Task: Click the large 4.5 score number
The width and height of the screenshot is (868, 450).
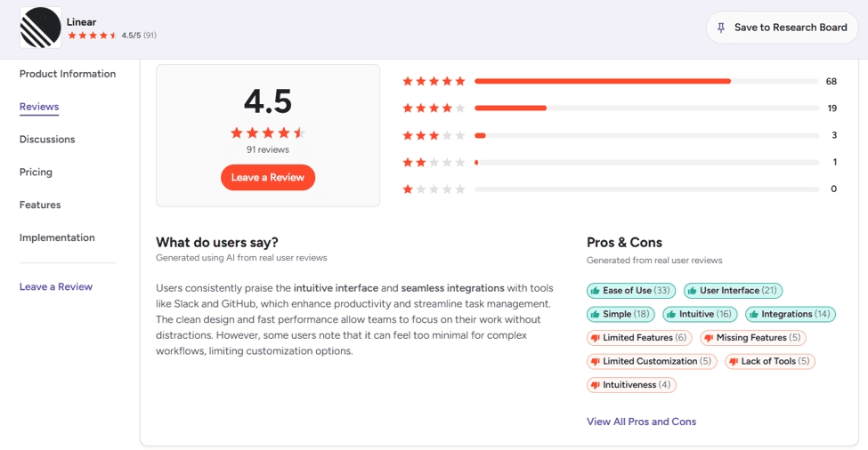Action: pos(268,101)
